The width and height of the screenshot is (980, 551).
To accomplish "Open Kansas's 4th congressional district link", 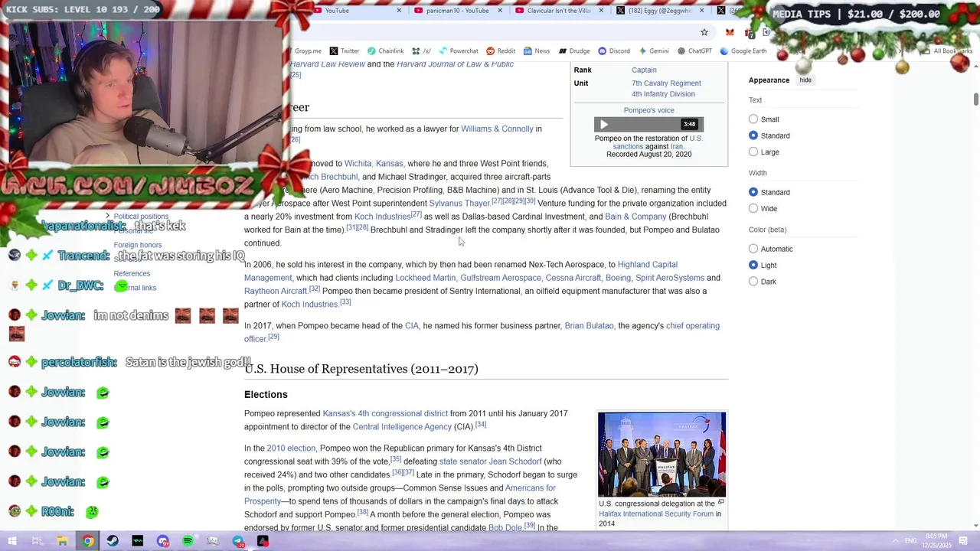I will 385,413.
